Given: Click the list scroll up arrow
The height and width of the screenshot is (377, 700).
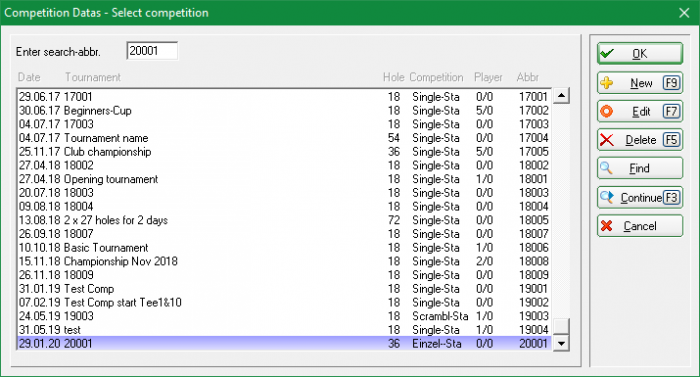Looking at the screenshot, I should [562, 96].
